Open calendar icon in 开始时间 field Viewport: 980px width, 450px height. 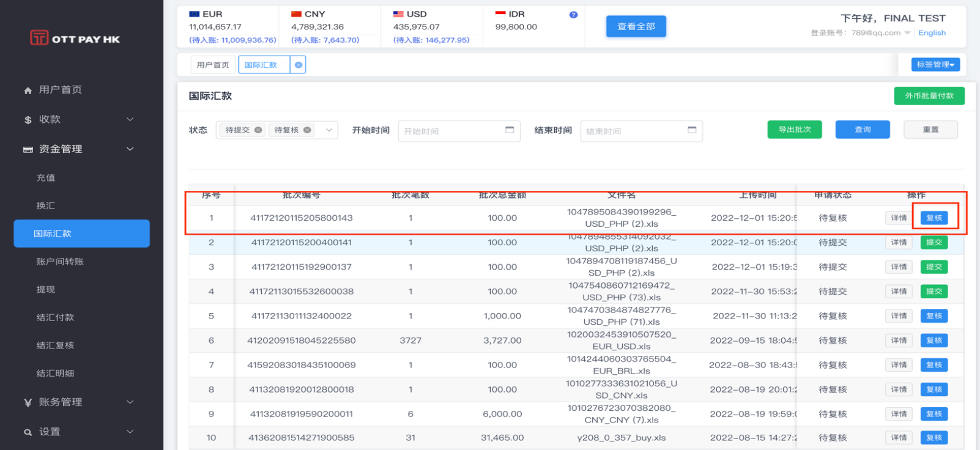[510, 130]
